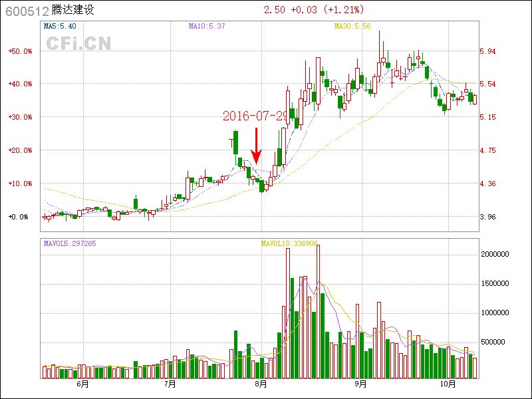
Task: Click the +40.0% axis label
Action: [x=21, y=84]
